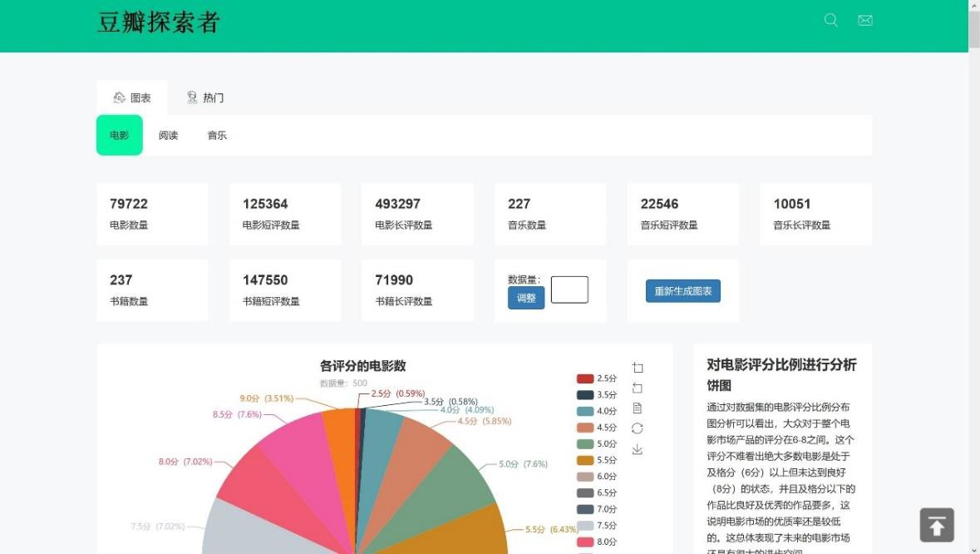The height and width of the screenshot is (554, 980).
Task: Download chart as image icon
Action: tap(638, 449)
